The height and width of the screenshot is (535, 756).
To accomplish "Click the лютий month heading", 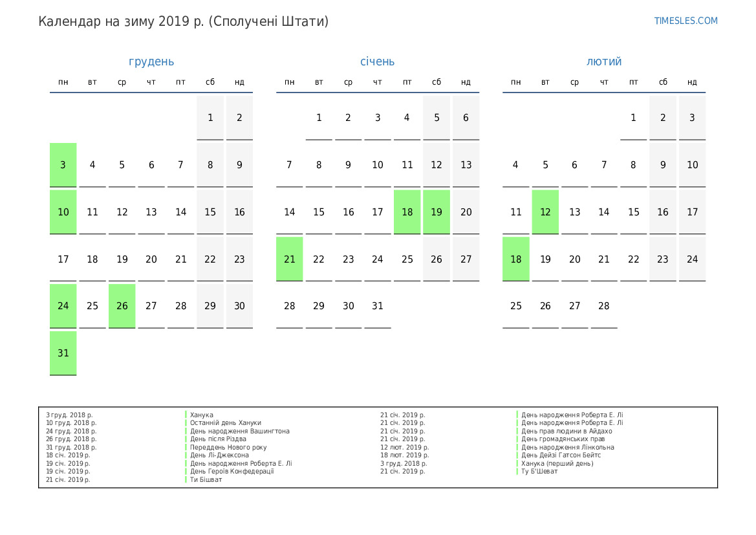I will (604, 61).
